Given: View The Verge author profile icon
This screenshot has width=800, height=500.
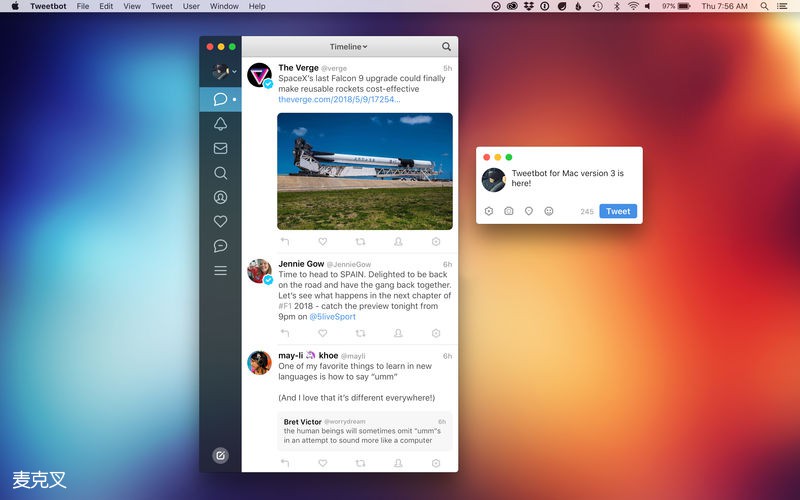Looking at the screenshot, I should 398,241.
